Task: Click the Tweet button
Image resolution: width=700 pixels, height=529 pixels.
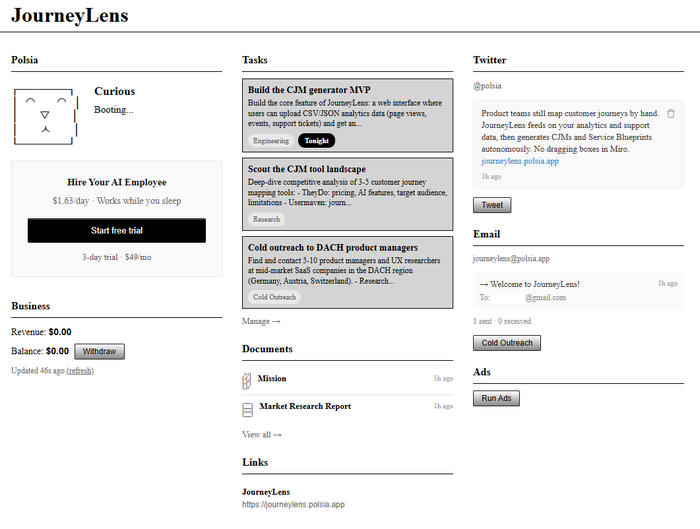Action: pos(492,205)
